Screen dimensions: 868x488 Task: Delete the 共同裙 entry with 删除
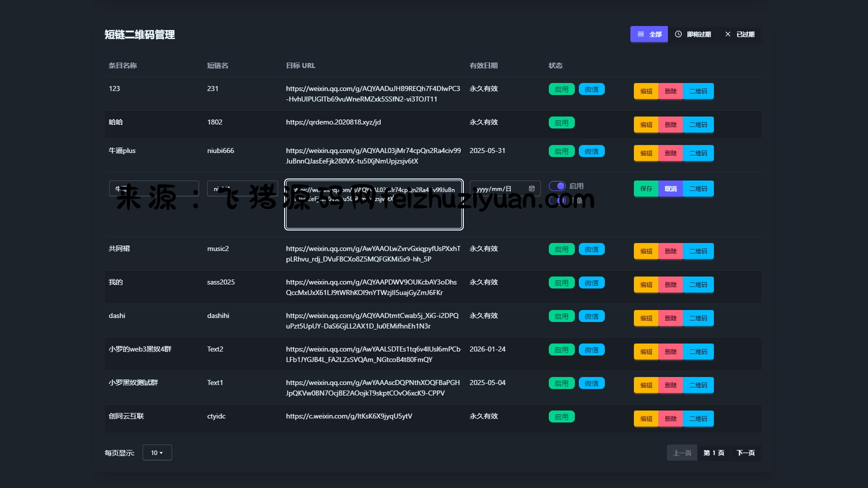tap(670, 251)
